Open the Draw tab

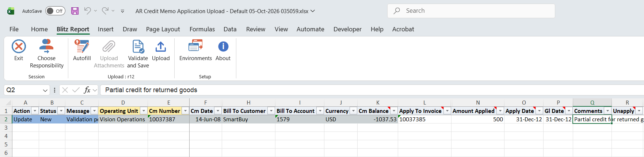(130, 29)
